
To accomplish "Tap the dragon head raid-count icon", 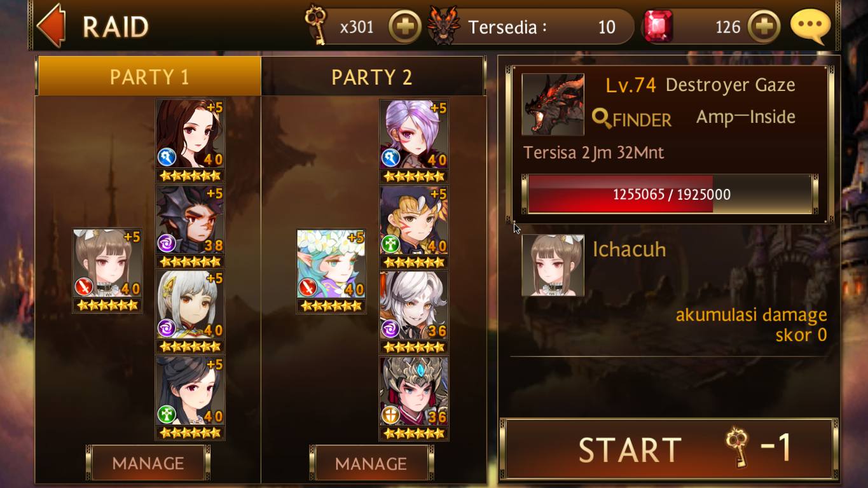I will click(443, 26).
